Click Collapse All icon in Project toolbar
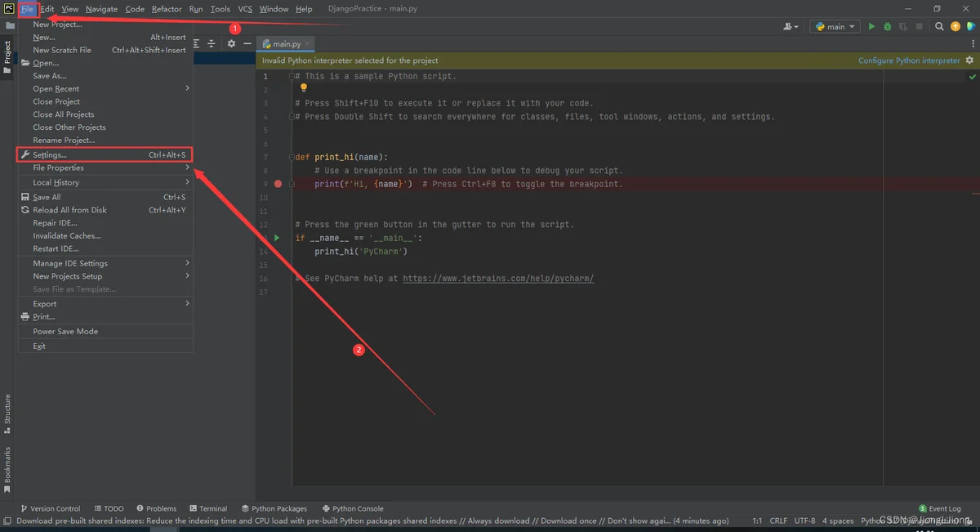980x532 pixels. 212,43
